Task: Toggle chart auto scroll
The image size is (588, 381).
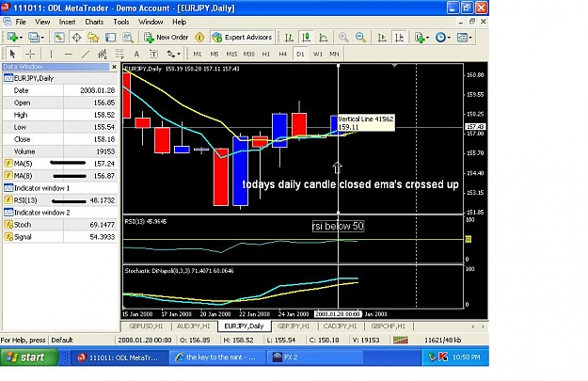Action: [382, 37]
